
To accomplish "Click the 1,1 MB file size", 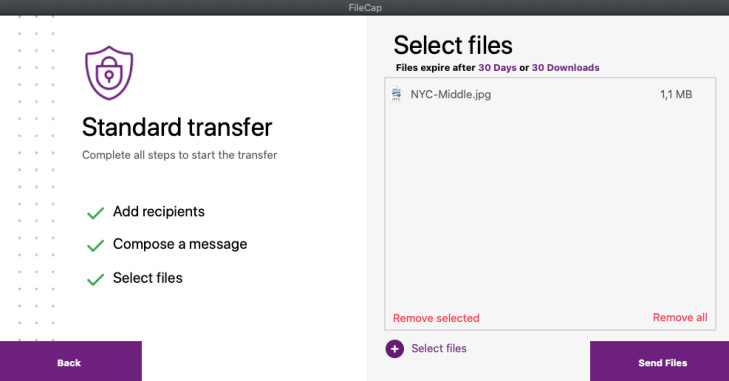I will point(676,94).
